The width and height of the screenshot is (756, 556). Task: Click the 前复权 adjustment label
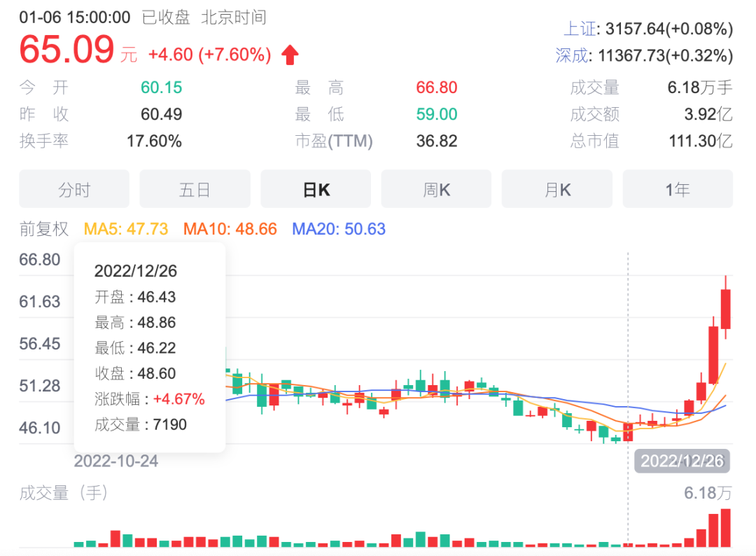pos(44,228)
